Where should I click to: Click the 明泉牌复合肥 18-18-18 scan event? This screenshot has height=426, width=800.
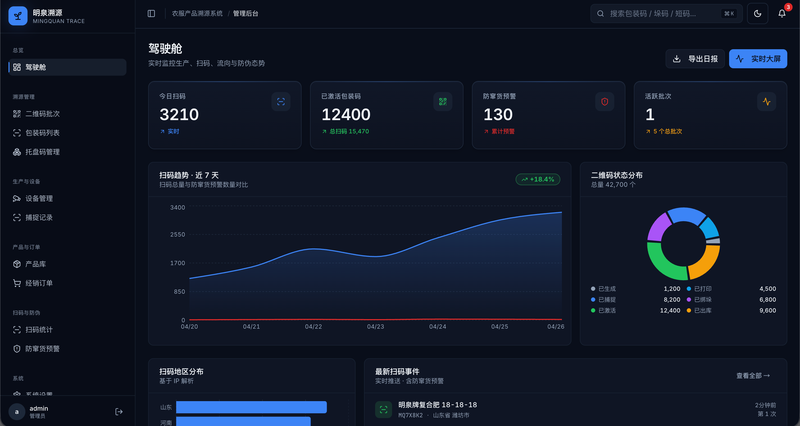point(576,410)
